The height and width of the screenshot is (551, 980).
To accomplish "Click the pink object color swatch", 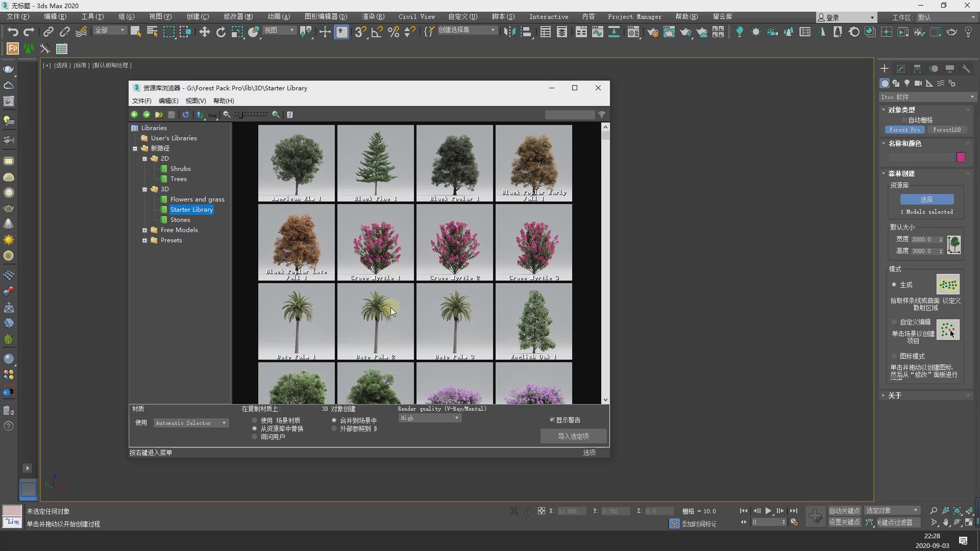I will point(961,157).
